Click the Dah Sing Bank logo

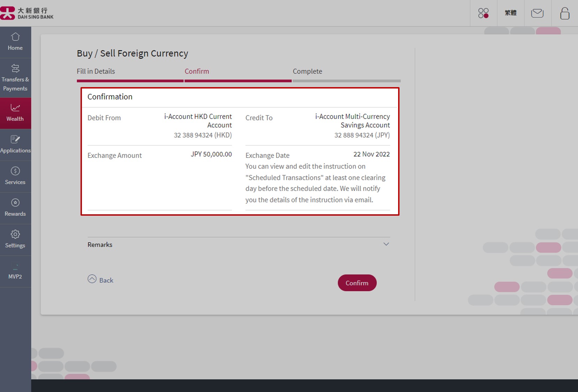(x=27, y=13)
